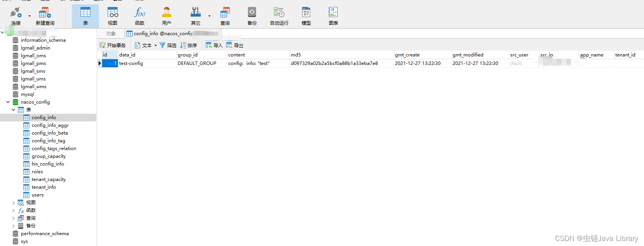Viewport: 644px width, 246px height.
Task: Click the md5 column header
Action: tap(342, 55)
